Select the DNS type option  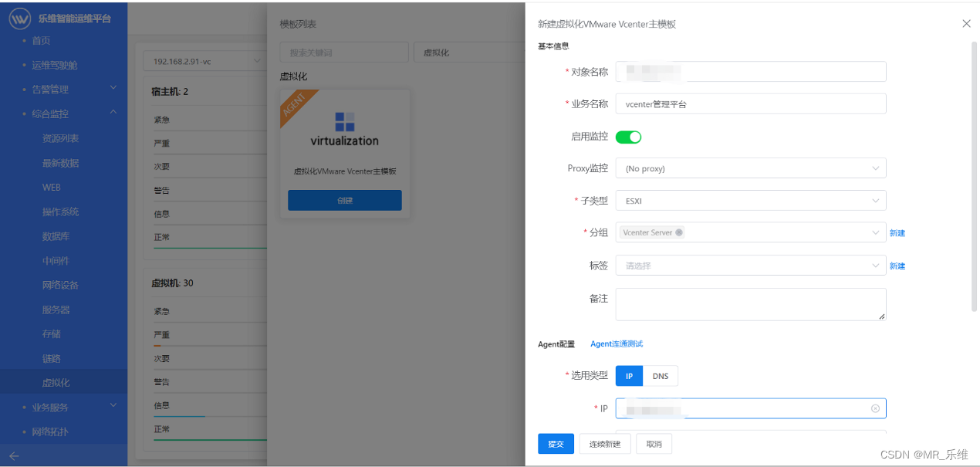pyautogui.click(x=661, y=376)
